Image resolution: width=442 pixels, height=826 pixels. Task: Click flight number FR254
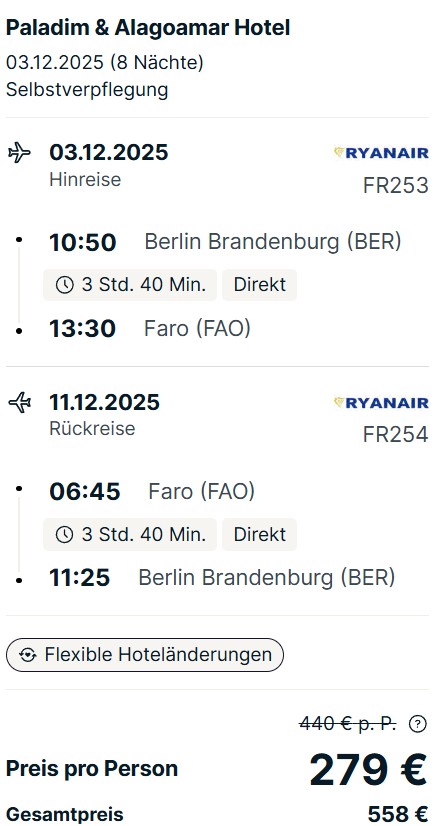tap(396, 435)
